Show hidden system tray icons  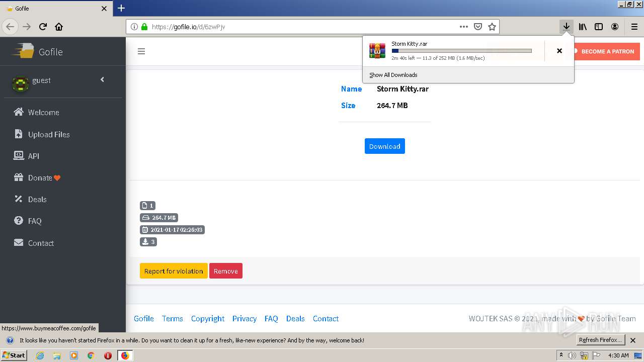(x=561, y=355)
